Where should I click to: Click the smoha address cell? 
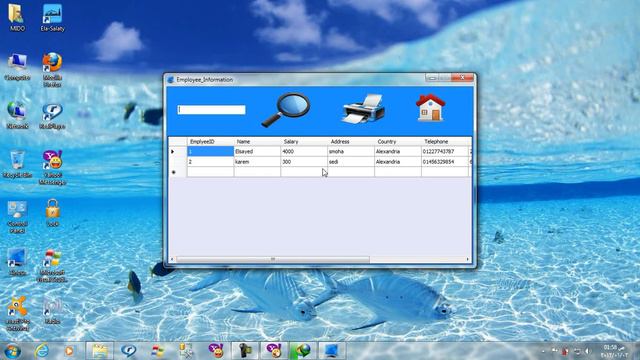[351, 151]
